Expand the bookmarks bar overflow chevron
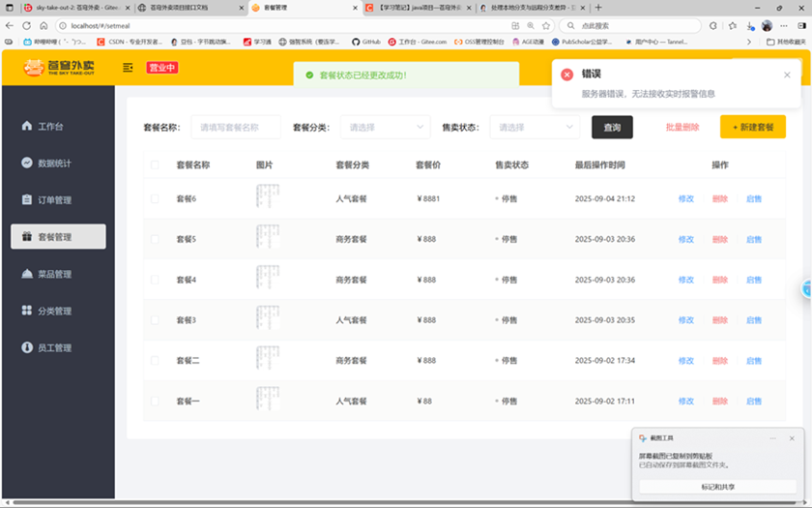Screen dimensions: 812x508 pos(749,42)
